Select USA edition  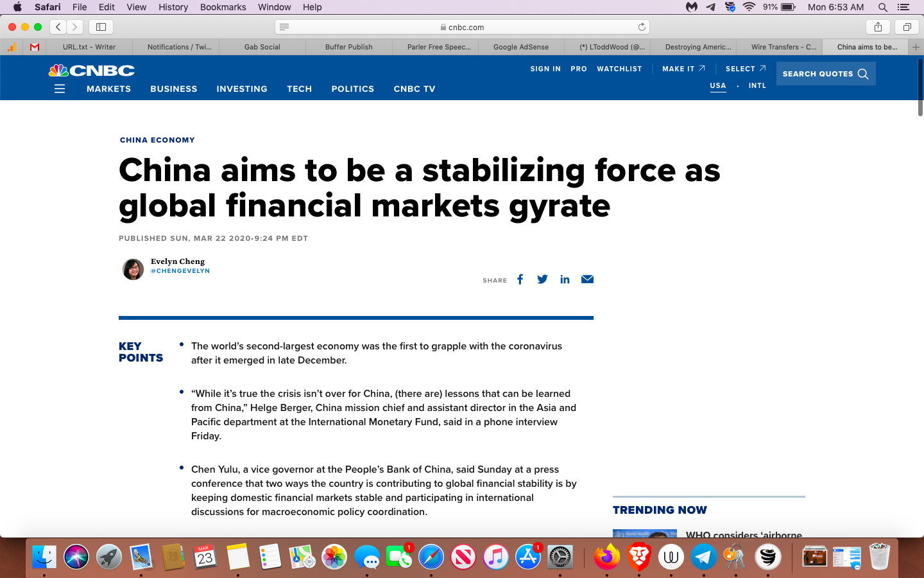[x=718, y=85]
